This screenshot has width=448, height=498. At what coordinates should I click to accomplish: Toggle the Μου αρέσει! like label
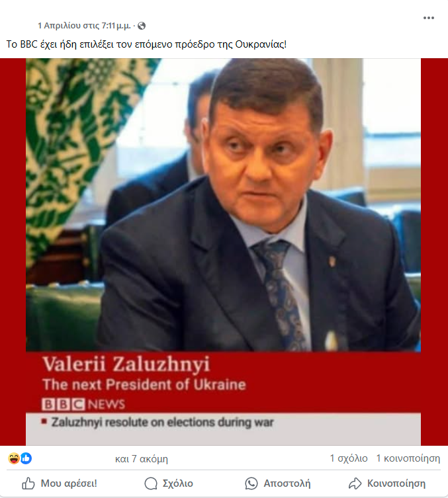pyautogui.click(x=69, y=483)
